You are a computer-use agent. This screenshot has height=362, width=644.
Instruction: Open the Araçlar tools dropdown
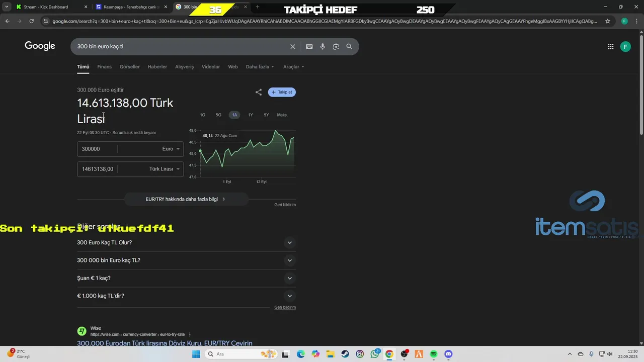[294, 67]
